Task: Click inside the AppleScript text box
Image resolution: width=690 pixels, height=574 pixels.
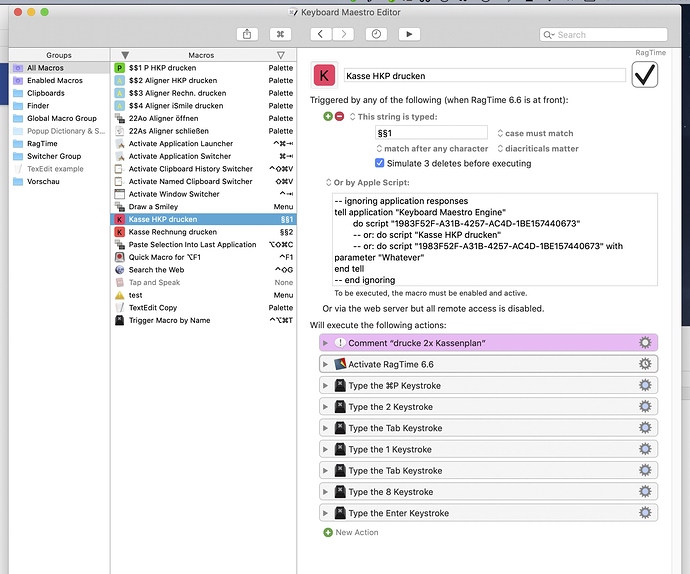Action: (495, 239)
